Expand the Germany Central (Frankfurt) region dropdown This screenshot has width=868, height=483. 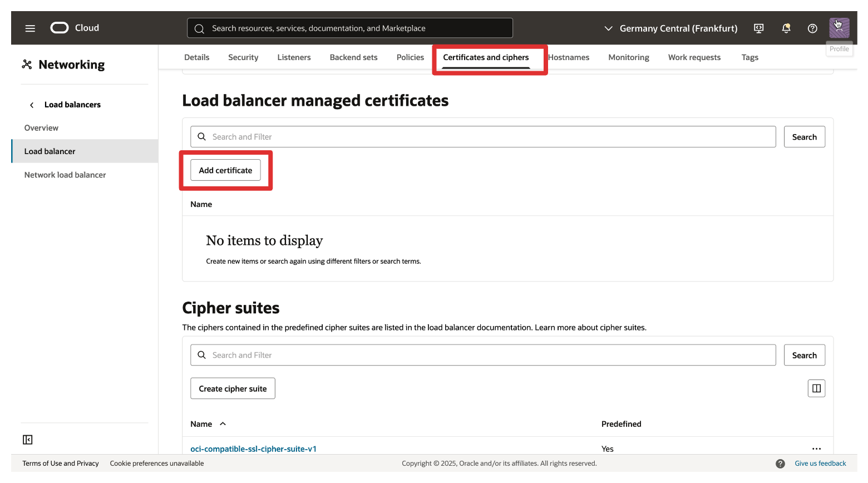pyautogui.click(x=671, y=28)
